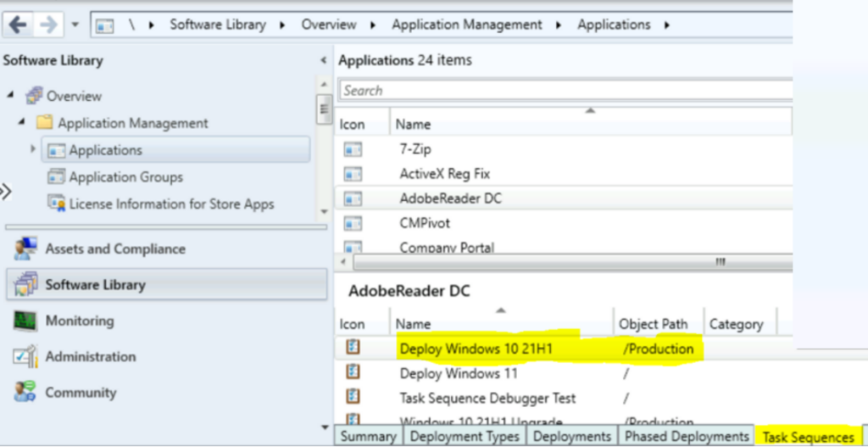Select the CMPivot application row
Viewport: 868px width, 447px height.
click(x=564, y=223)
